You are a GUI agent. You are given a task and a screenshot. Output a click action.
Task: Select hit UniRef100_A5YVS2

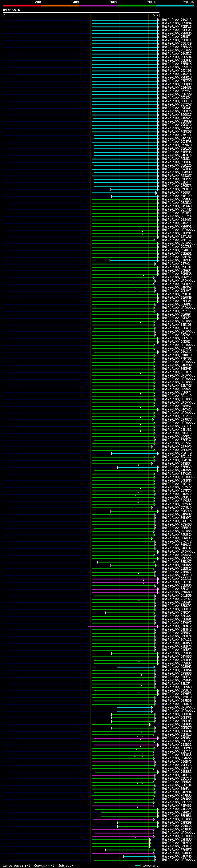coord(177,91)
